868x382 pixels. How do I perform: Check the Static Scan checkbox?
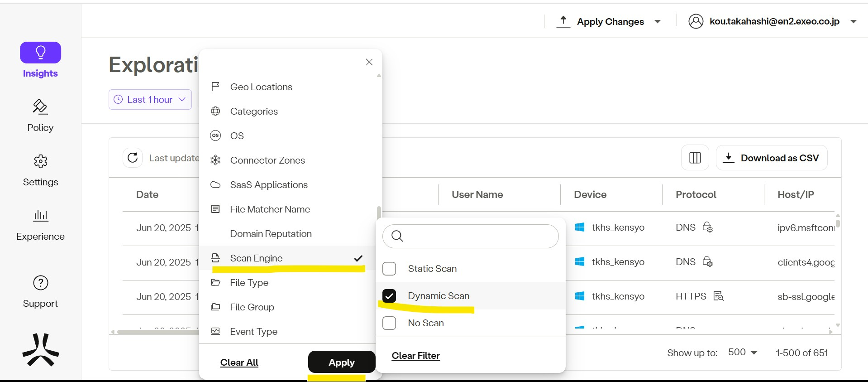pyautogui.click(x=389, y=269)
